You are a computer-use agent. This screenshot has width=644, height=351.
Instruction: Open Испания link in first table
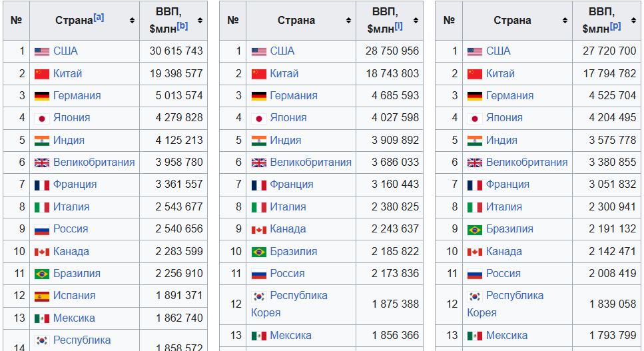click(75, 296)
